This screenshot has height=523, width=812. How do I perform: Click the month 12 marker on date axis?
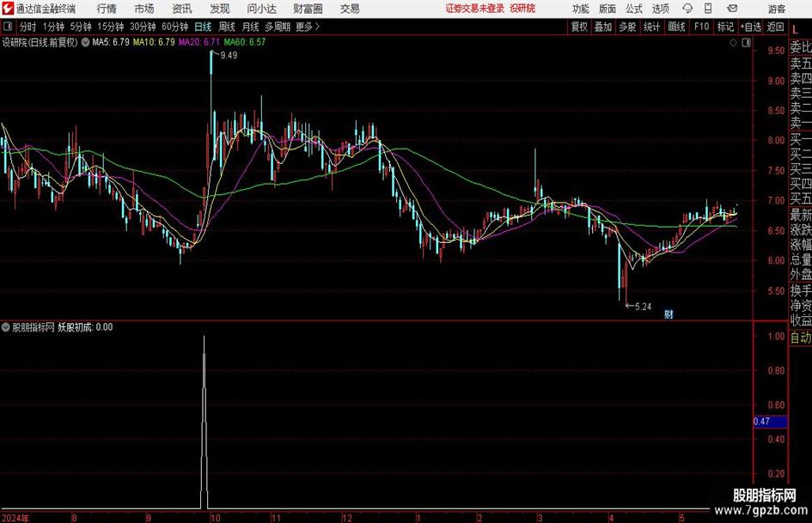(347, 518)
